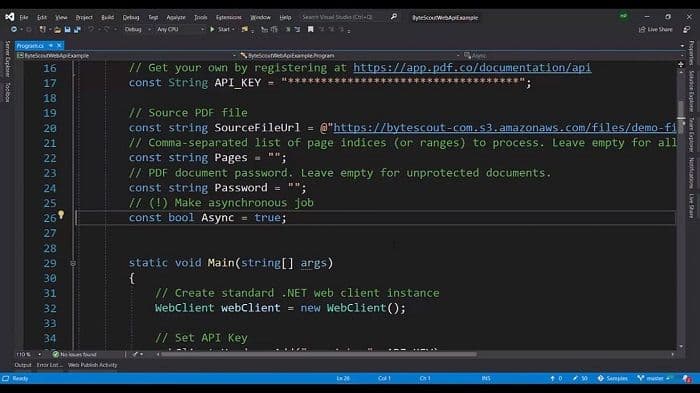This screenshot has height=393, width=700.
Task: Click the Notifications side tab on right edge
Action: (x=692, y=173)
